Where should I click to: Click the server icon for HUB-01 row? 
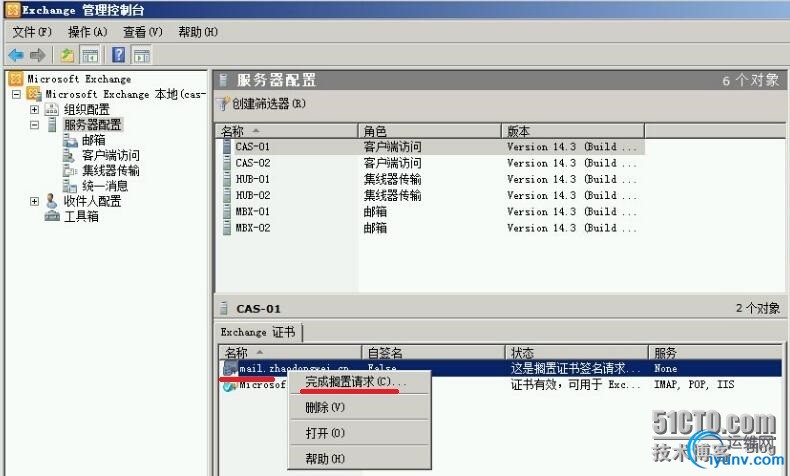click(227, 179)
